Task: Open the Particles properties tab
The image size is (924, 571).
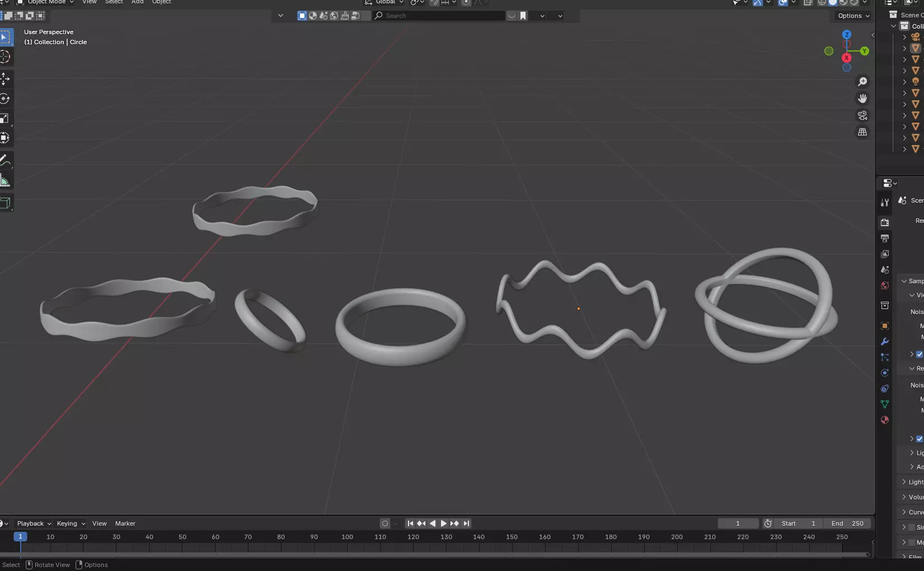Action: click(x=885, y=357)
